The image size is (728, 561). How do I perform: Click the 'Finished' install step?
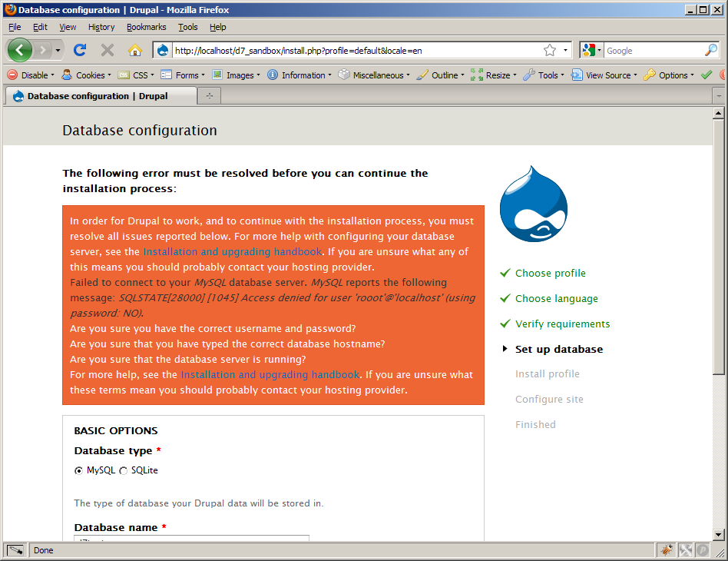535,424
